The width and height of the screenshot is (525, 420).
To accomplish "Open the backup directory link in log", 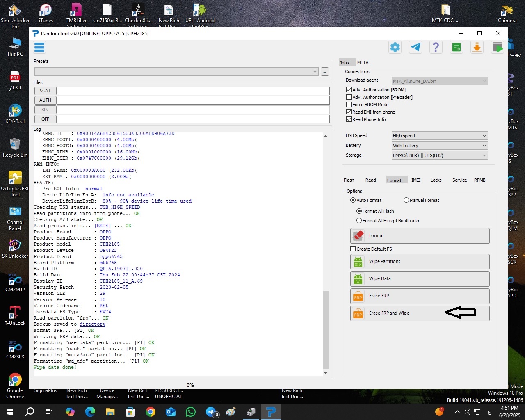I will [x=92, y=324].
